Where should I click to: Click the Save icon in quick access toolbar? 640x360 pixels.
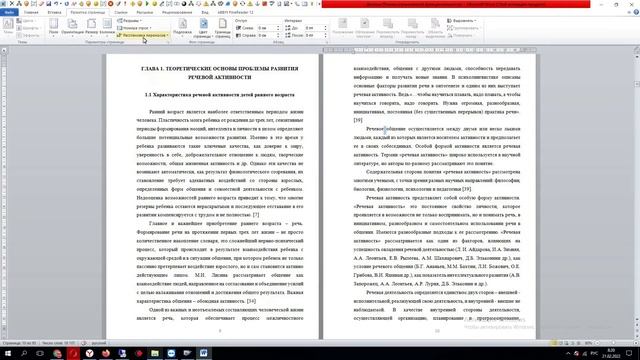[x=48, y=4]
